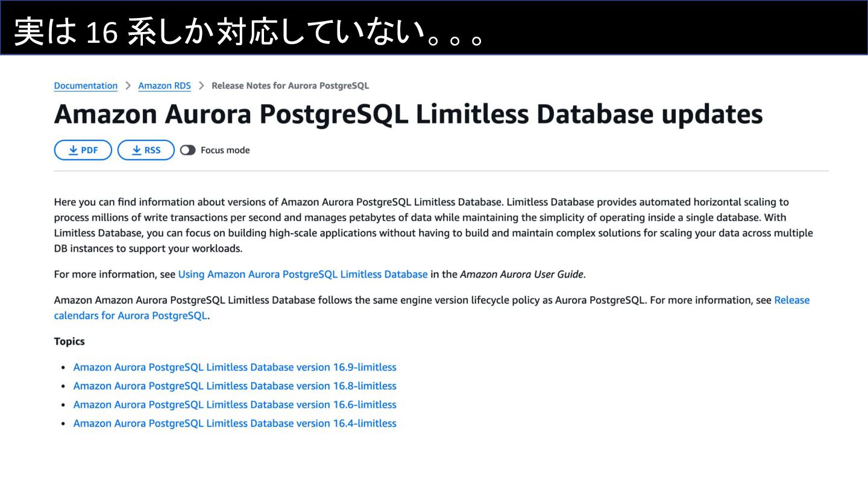Toggle the Focus mode switch
The width and height of the screenshot is (868, 488).
coord(187,150)
